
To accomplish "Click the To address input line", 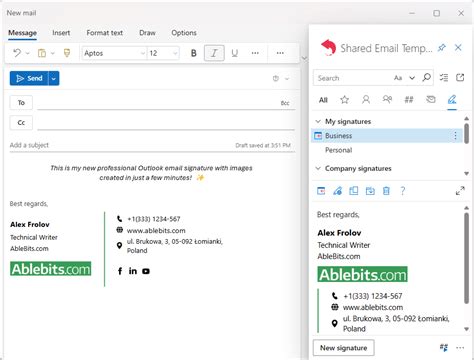I will [157, 103].
